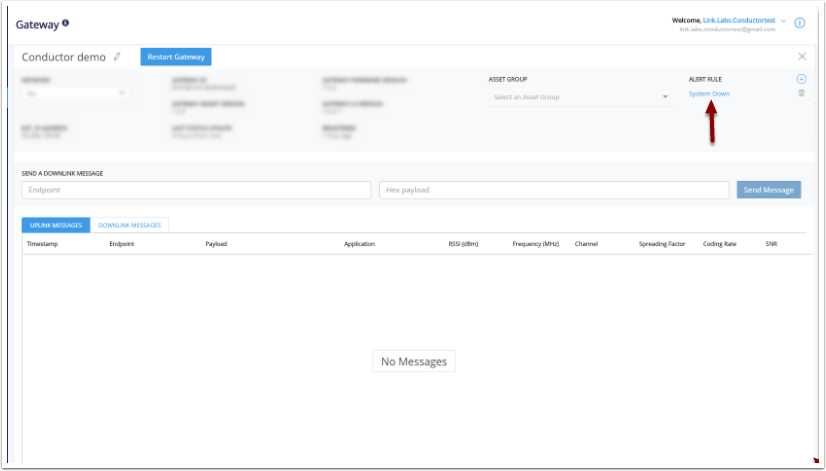Open the help info icon at top right
826x471 pixels.
point(799,23)
